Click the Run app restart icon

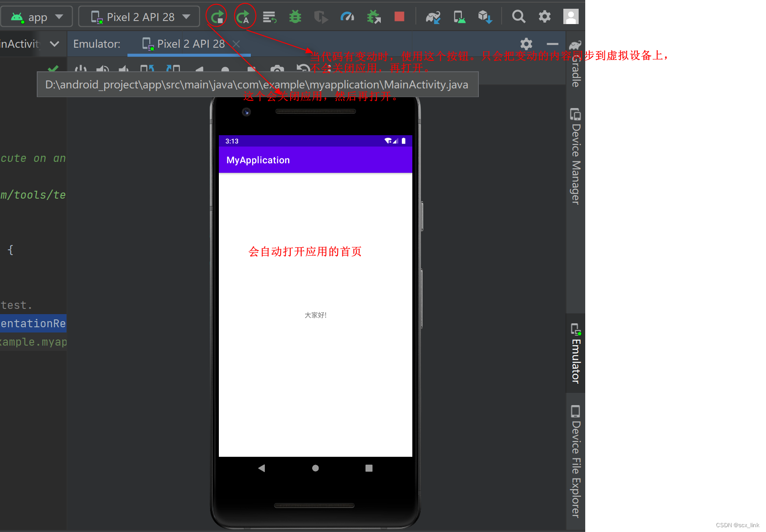[217, 17]
